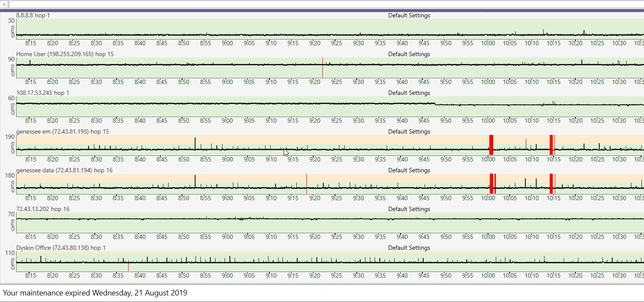
Task: Click the 72.43.13.202 hop 16 graph title
Action: 43,209
